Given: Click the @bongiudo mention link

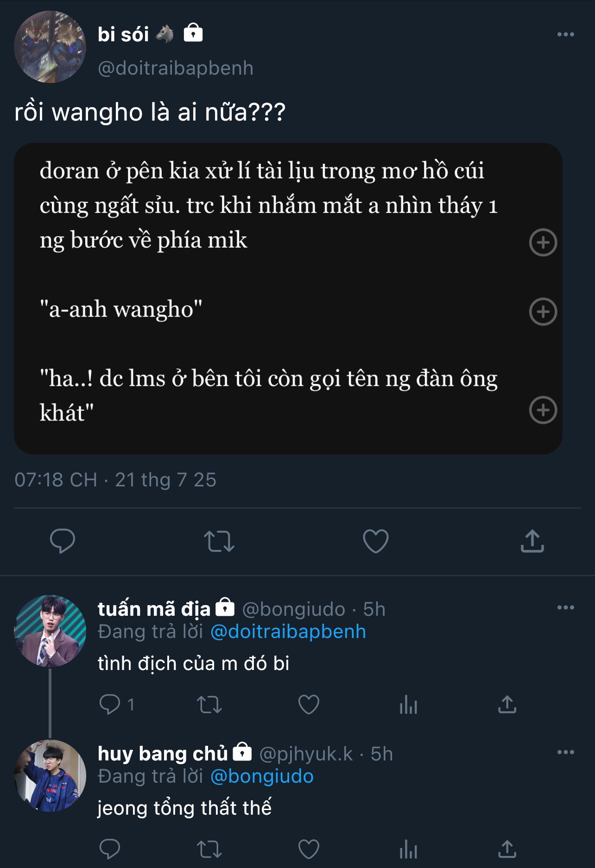Looking at the screenshot, I should point(262,776).
